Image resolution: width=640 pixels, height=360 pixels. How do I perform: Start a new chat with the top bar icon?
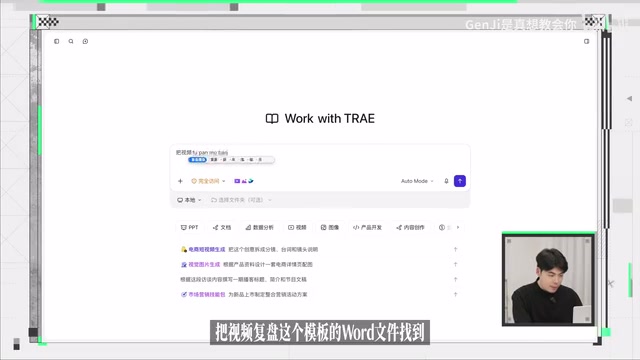85,41
